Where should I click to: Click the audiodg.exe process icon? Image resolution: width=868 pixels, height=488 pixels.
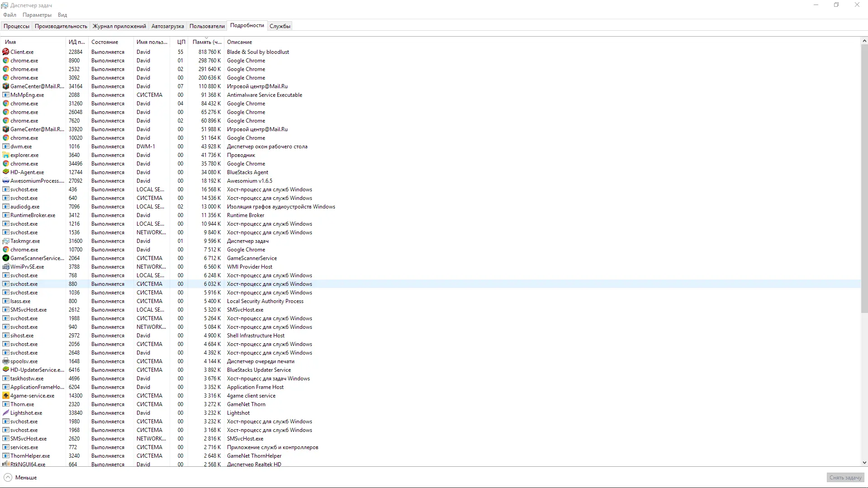[x=6, y=207]
